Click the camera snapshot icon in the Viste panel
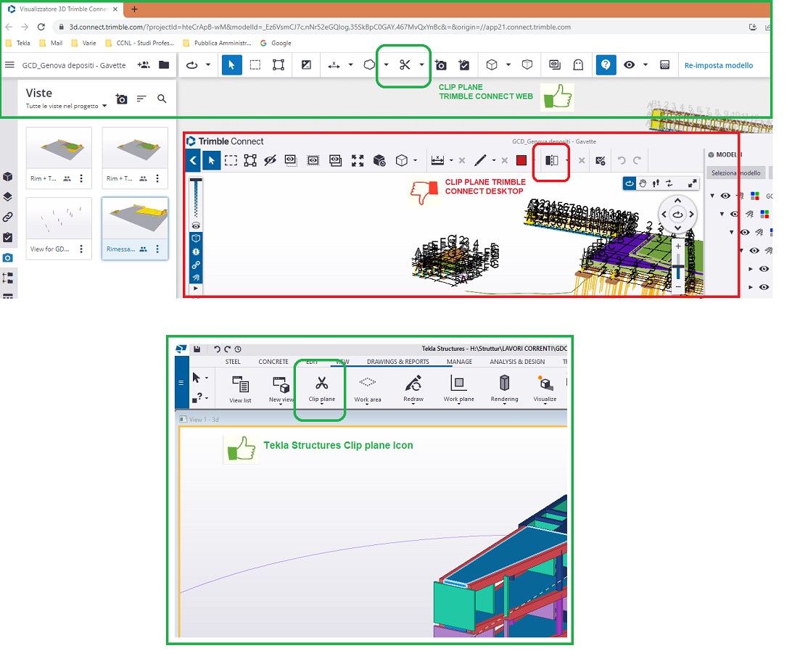 point(121,99)
